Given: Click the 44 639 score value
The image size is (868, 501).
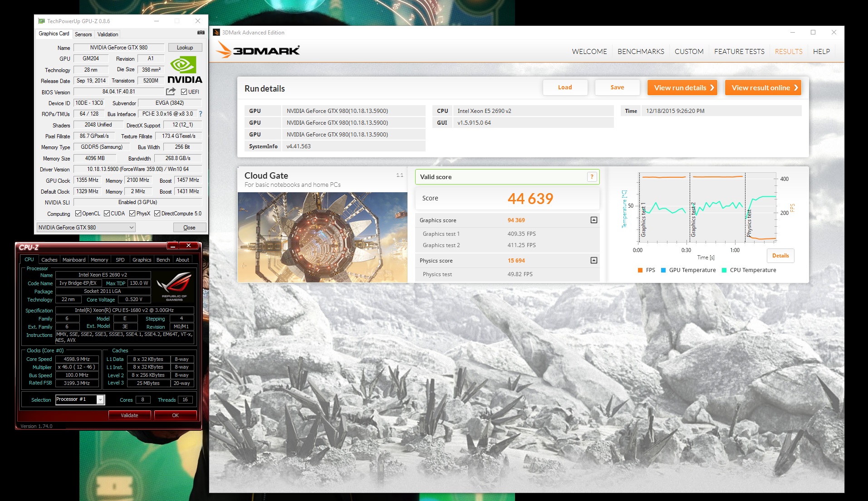Looking at the screenshot, I should [x=530, y=199].
